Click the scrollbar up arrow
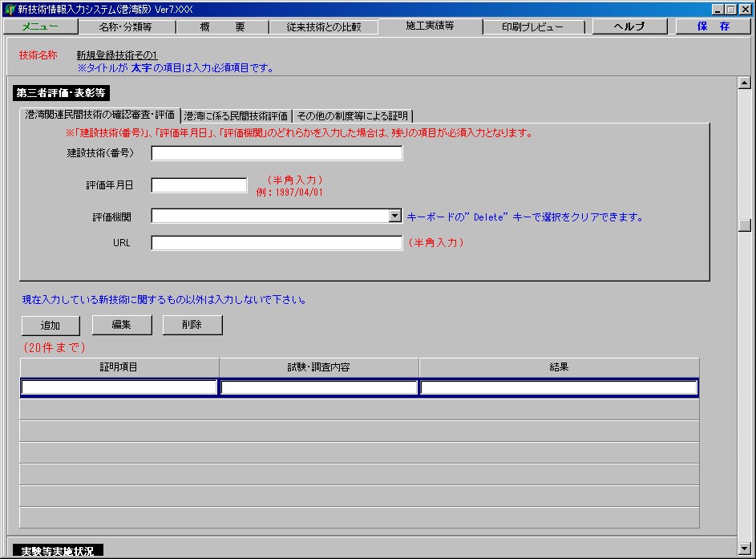Viewport: 756px width, 559px height. coord(743,83)
